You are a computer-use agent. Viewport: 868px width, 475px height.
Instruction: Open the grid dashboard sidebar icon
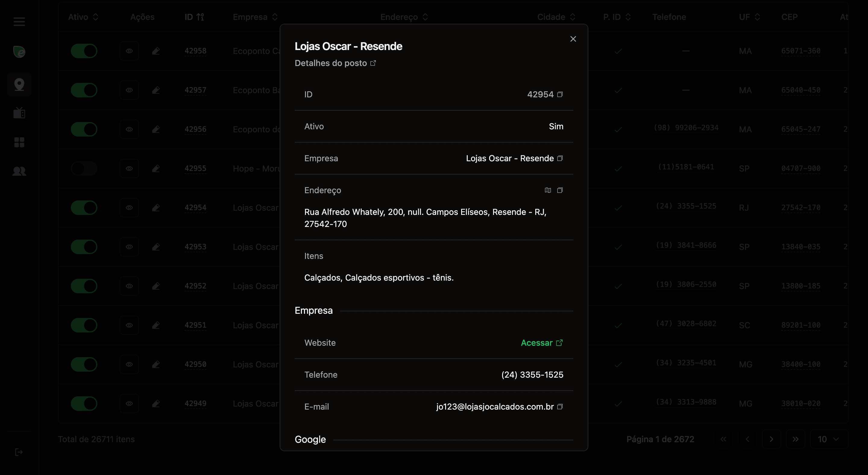(x=19, y=142)
